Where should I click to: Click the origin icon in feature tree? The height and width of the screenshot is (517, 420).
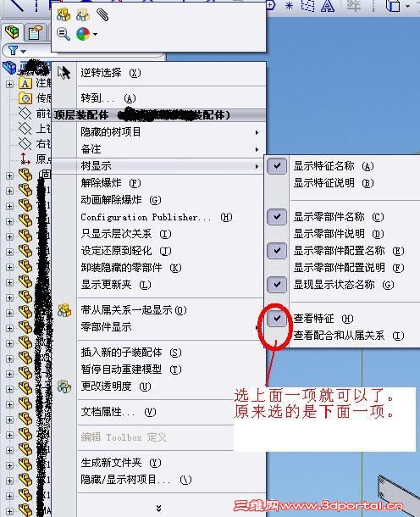click(25, 159)
